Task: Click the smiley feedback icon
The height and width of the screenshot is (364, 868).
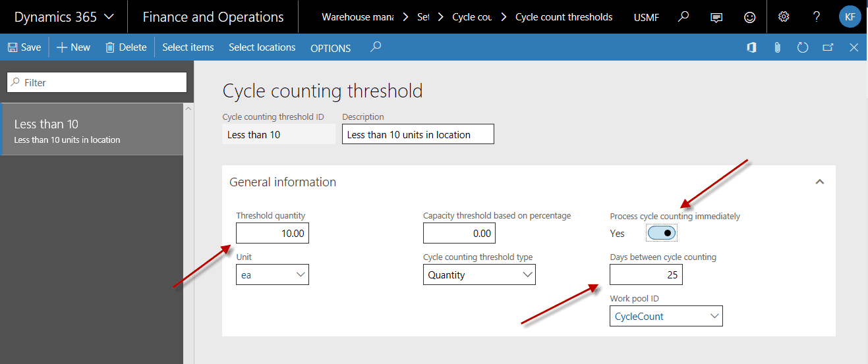Action: click(x=749, y=18)
